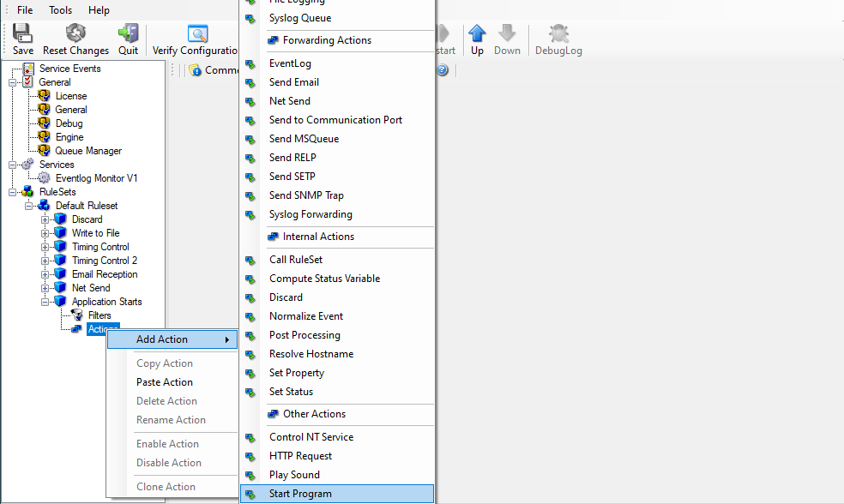
Task: Collapse the General tree section
Action: (13, 82)
